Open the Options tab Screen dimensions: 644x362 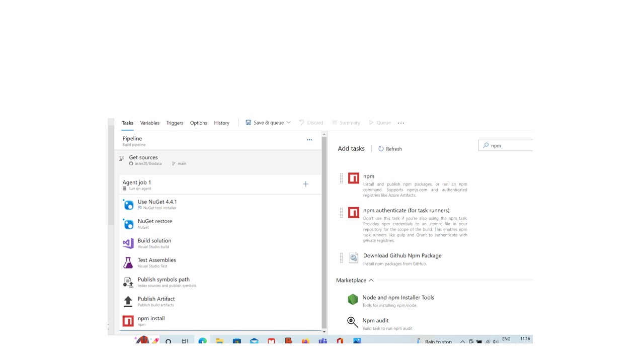coord(198,123)
